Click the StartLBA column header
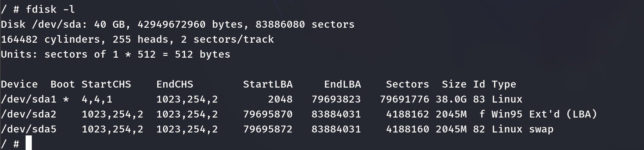 point(268,84)
